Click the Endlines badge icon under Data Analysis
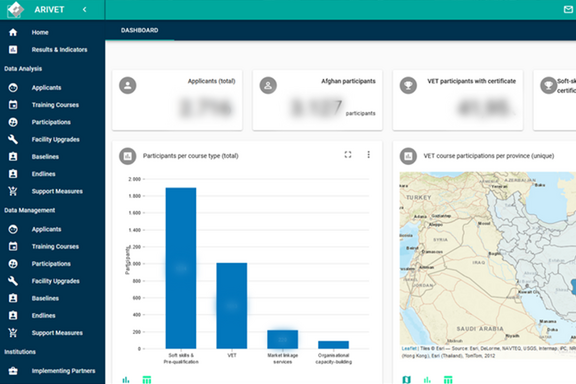The height and width of the screenshot is (384, 576). tap(13, 174)
